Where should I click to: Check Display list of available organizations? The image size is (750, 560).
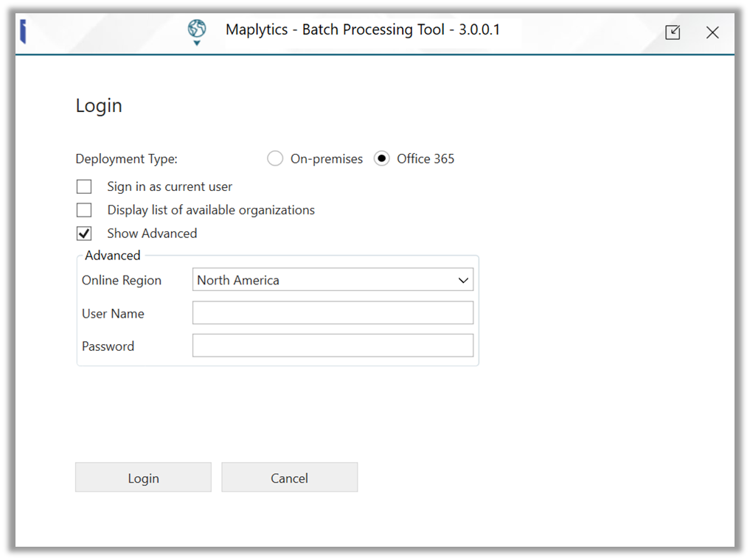84,210
